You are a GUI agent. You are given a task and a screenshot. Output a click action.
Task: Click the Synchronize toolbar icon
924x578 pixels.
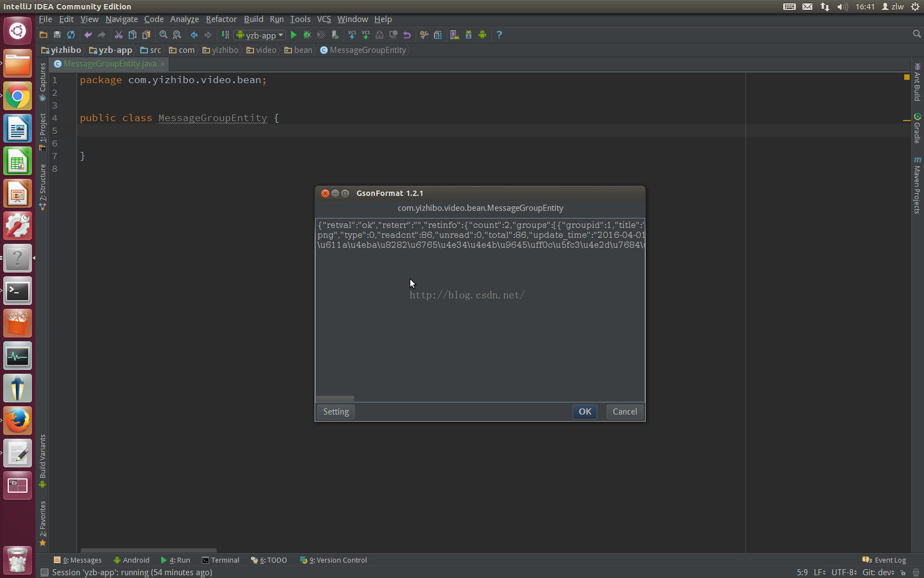(71, 35)
